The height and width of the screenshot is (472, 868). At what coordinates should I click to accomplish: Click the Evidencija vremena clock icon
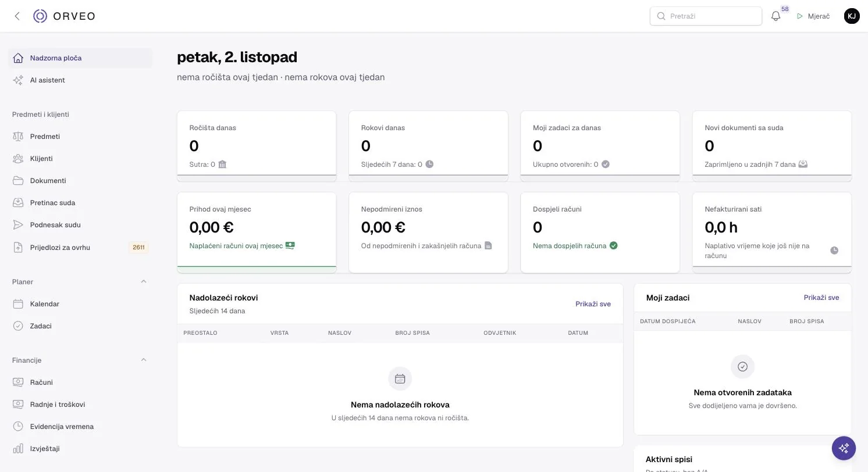pyautogui.click(x=18, y=427)
